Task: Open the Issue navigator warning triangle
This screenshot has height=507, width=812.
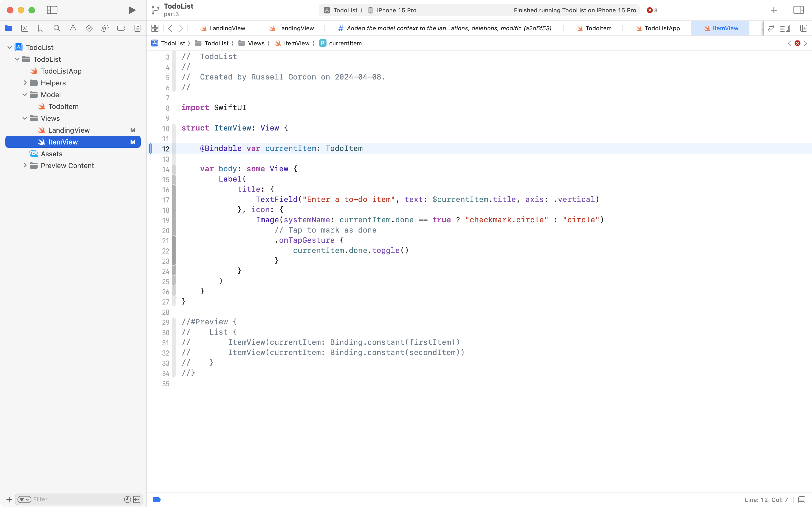Action: click(73, 28)
